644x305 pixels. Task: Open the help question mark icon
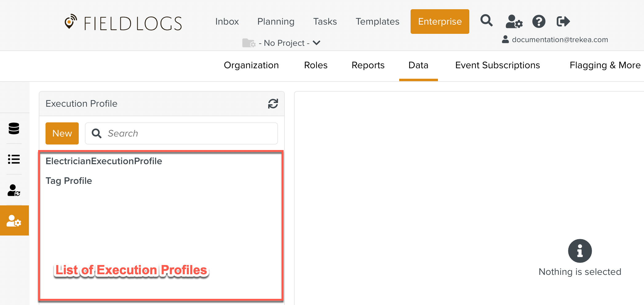pos(539,21)
